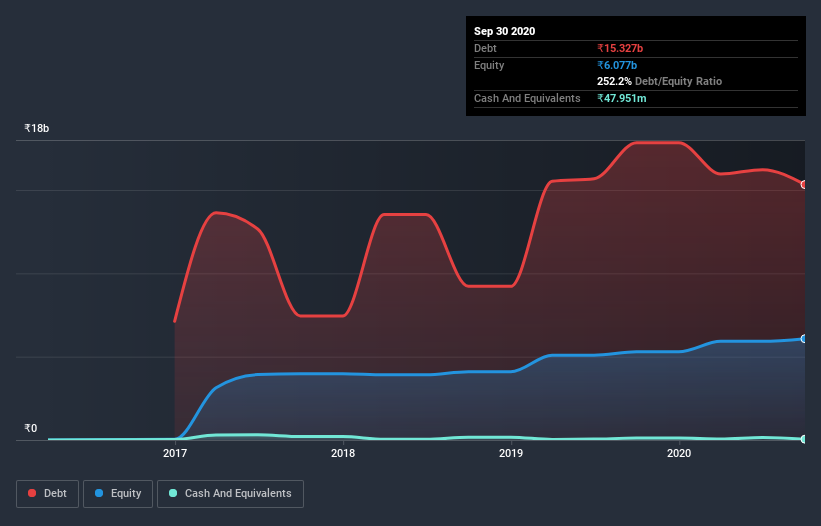Select the 2020 x-axis label
821x526 pixels.
(x=679, y=453)
